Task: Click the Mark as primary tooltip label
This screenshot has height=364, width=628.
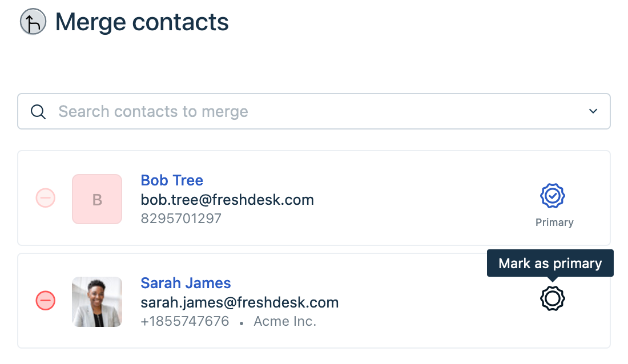Action: 550,263
